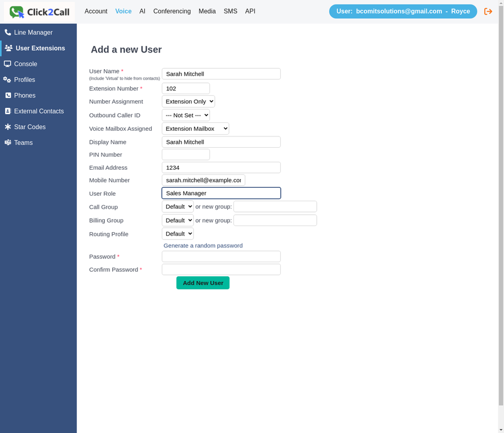Switch to the Conferencing menu
This screenshot has height=433, width=504.
[x=171, y=11]
